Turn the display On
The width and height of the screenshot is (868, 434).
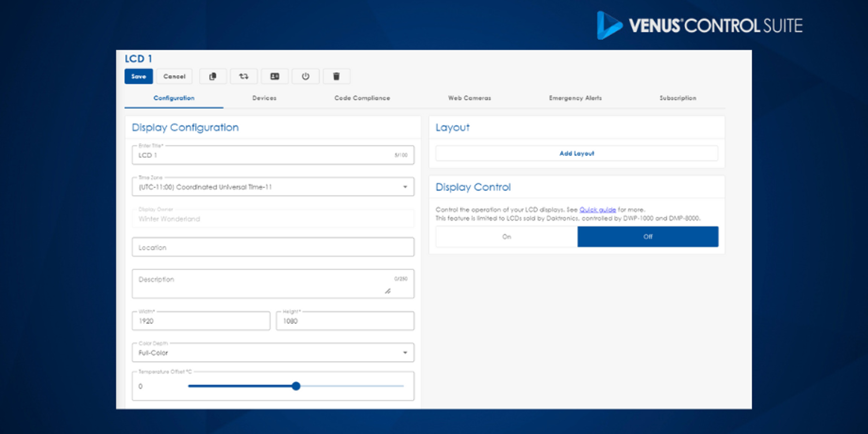pyautogui.click(x=506, y=237)
